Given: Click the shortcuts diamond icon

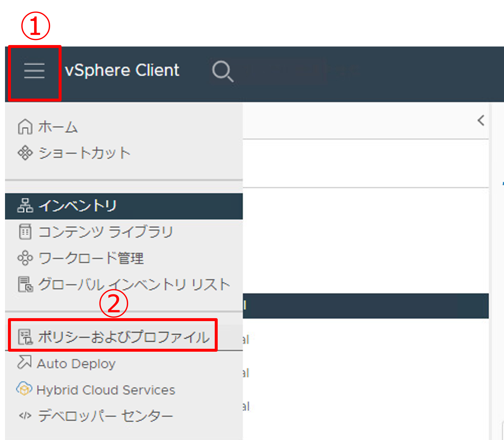Looking at the screenshot, I should 25,153.
